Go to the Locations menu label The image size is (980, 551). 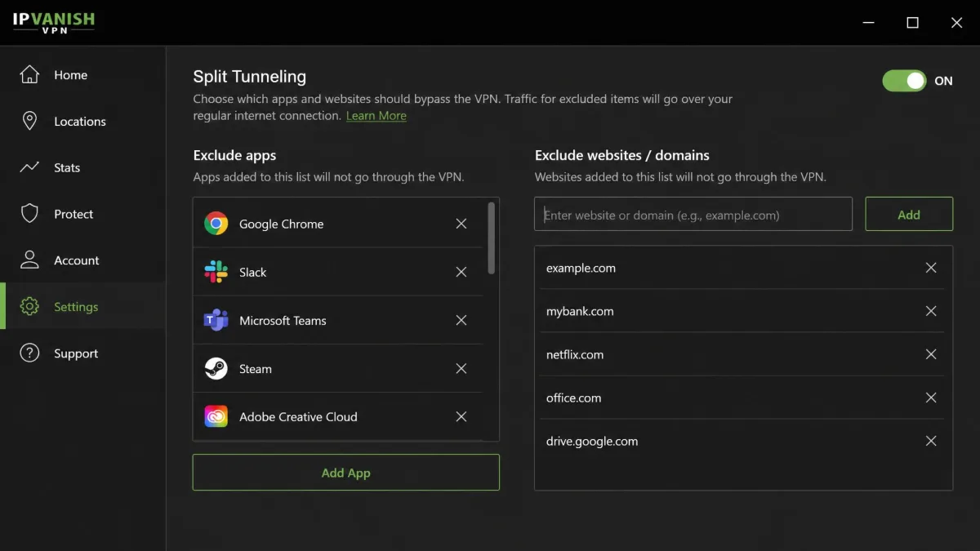pos(80,122)
